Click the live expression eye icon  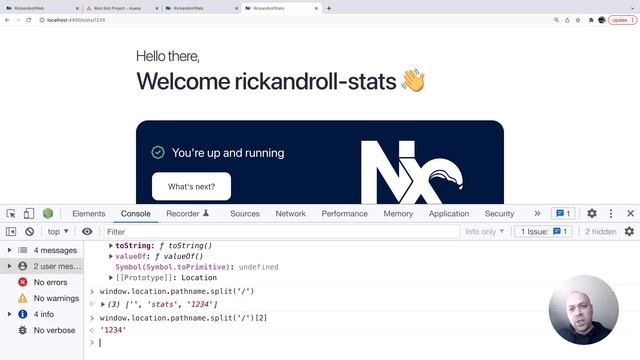(87, 232)
